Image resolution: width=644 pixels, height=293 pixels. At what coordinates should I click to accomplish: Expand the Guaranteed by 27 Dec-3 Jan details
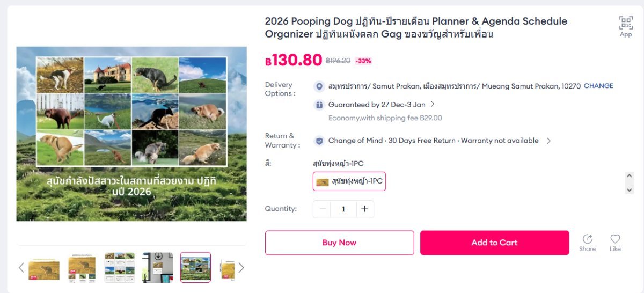tap(433, 105)
